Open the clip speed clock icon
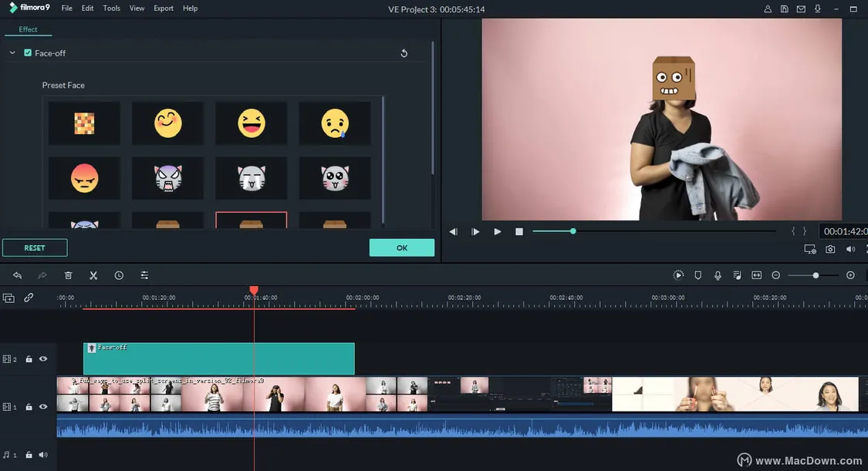Viewport: 868px width, 471px height. coord(119,275)
